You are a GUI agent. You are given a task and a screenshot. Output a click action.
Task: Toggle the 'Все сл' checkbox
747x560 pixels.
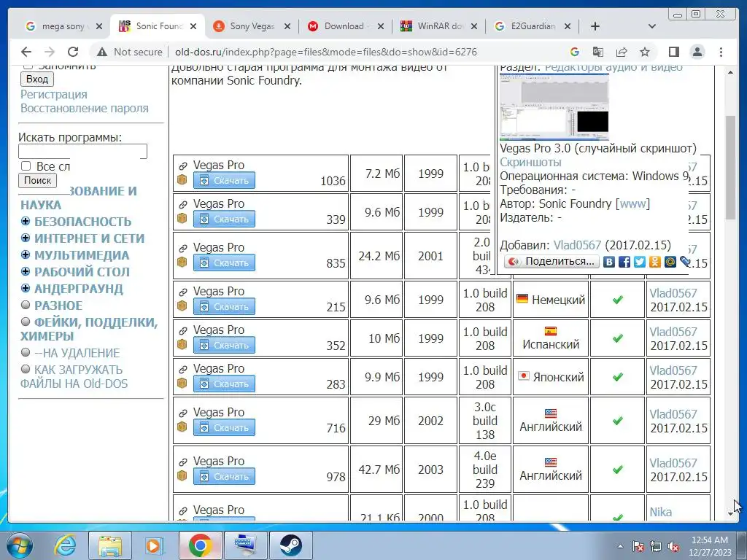tap(26, 166)
